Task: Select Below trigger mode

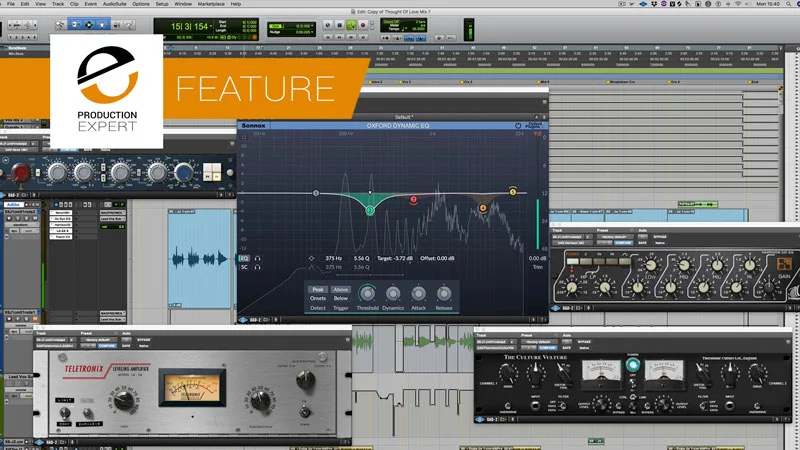Action: pyautogui.click(x=340, y=298)
